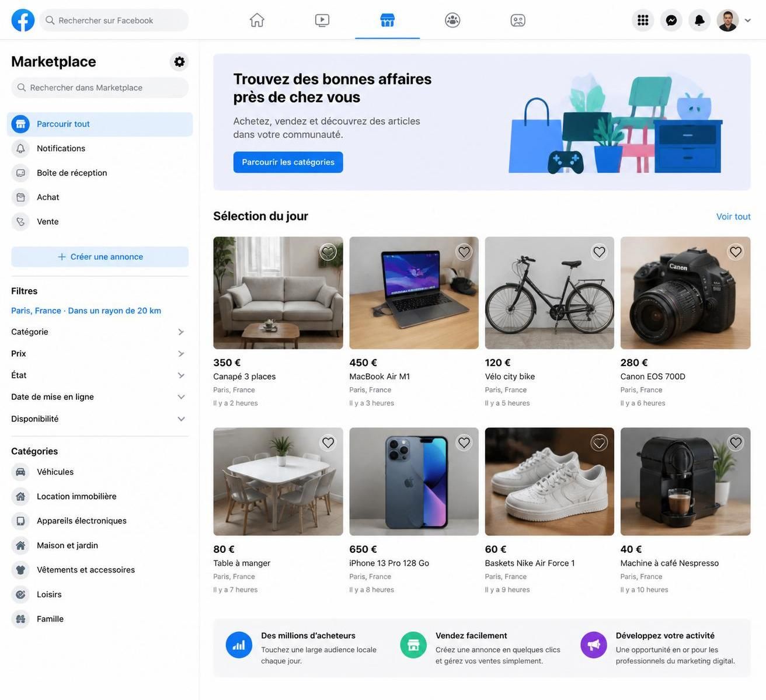This screenshot has width=766, height=700.
Task: Select Parcourir tout in sidebar
Action: (x=100, y=124)
